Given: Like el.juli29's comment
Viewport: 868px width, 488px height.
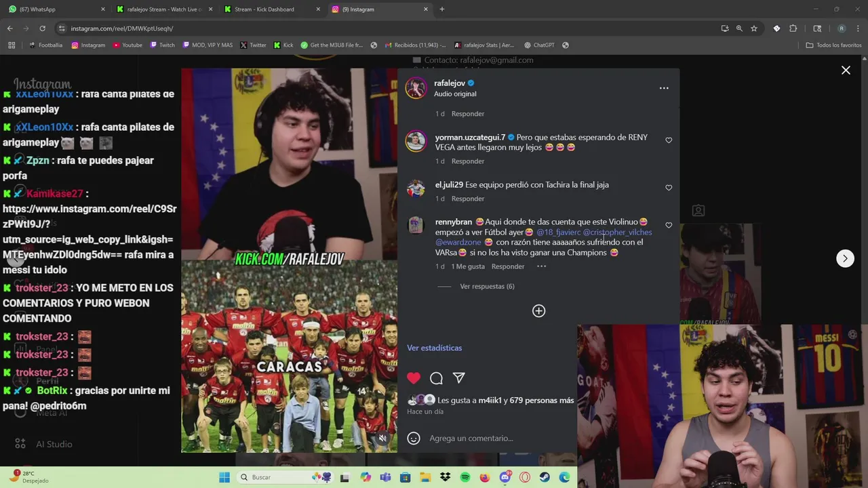Looking at the screenshot, I should [669, 188].
